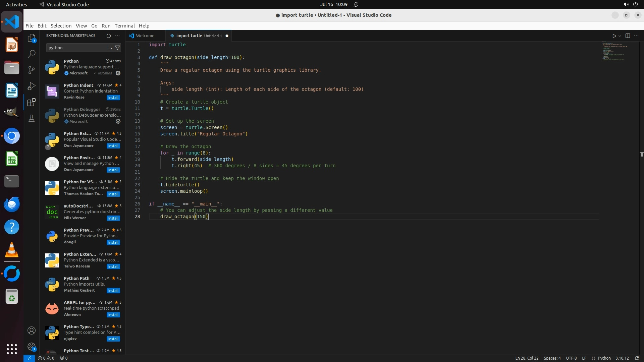The width and height of the screenshot is (644, 362).
Task: Open editor More Actions ellipsis menu
Action: pos(636,36)
